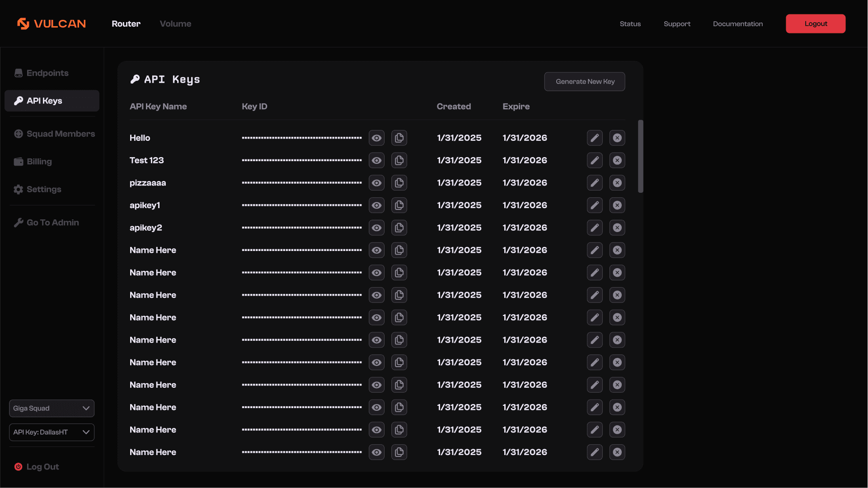Delete the pizzaaaa API key
The height and width of the screenshot is (488, 868).
pos(617,183)
